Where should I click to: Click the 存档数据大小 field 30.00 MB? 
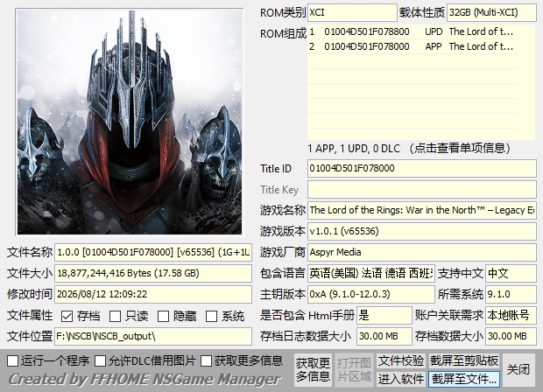511,336
